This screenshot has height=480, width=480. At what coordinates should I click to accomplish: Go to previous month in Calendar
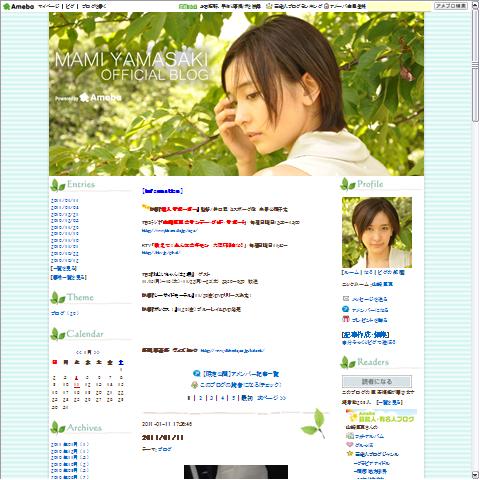pos(79,352)
